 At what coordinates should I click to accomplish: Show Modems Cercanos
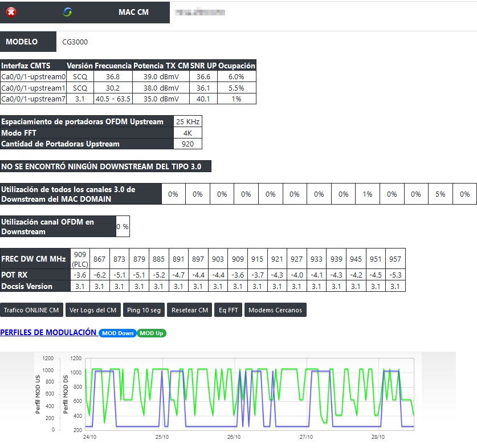276,310
